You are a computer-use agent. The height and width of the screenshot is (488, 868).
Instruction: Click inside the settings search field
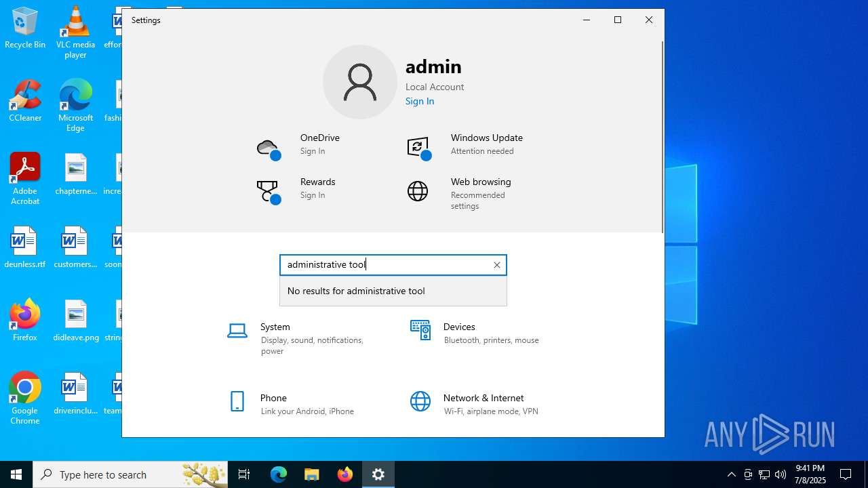click(x=387, y=265)
